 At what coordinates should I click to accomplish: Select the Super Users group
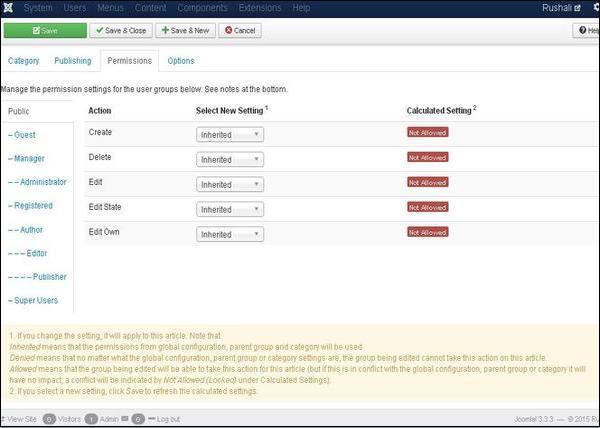point(33,301)
